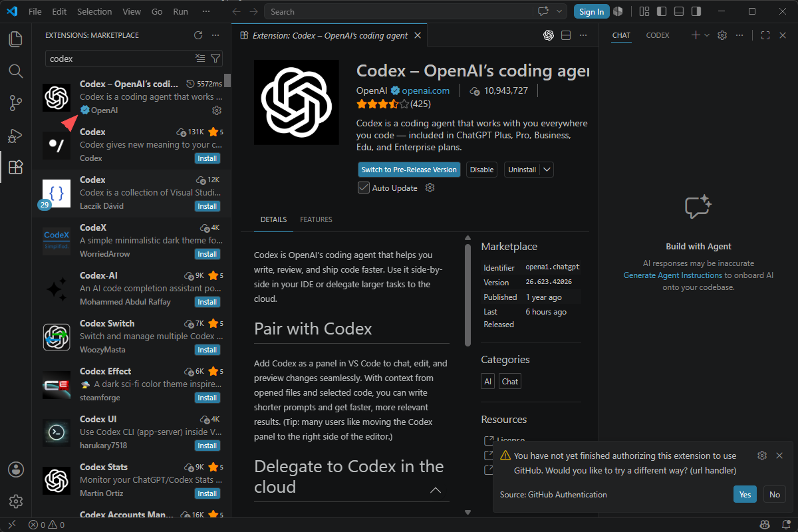
Task: Click the Sign In button
Action: point(591,11)
